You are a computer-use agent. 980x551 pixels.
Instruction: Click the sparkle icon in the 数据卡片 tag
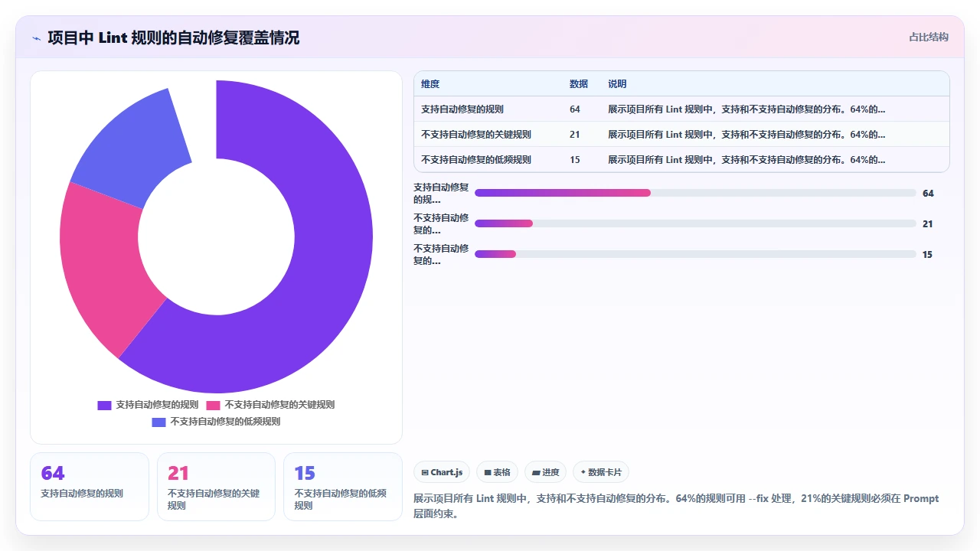[x=583, y=472]
